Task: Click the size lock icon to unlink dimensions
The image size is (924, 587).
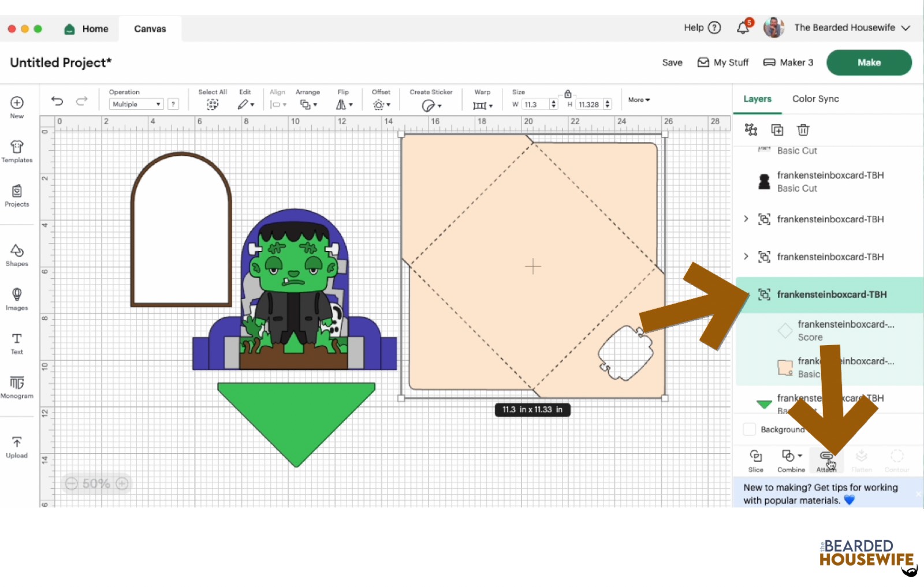Action: (568, 93)
